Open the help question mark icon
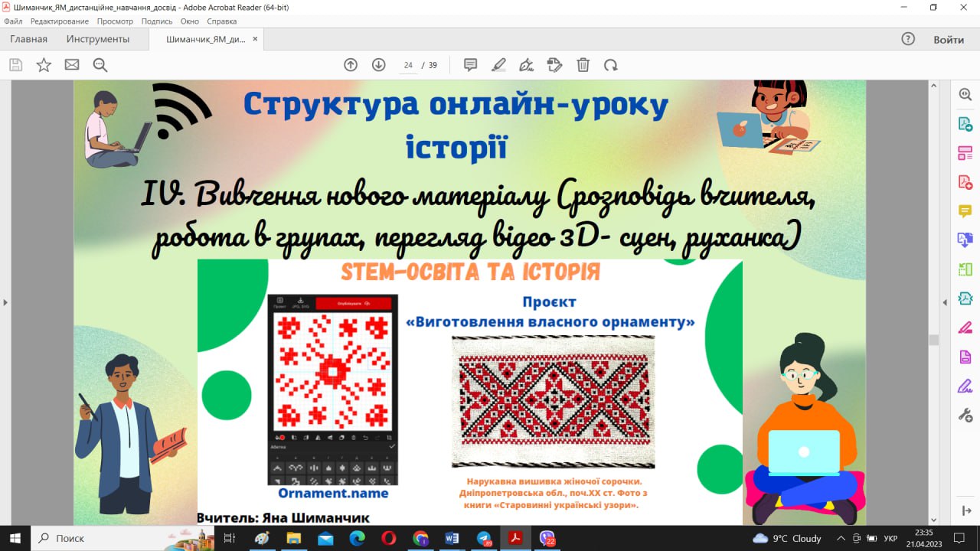 click(908, 39)
